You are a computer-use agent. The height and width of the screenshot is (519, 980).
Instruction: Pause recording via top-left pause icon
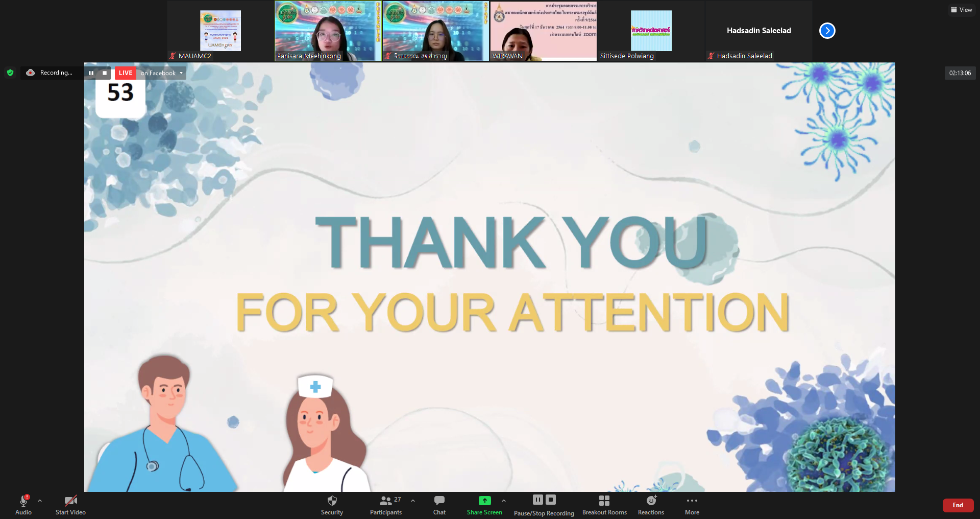91,73
